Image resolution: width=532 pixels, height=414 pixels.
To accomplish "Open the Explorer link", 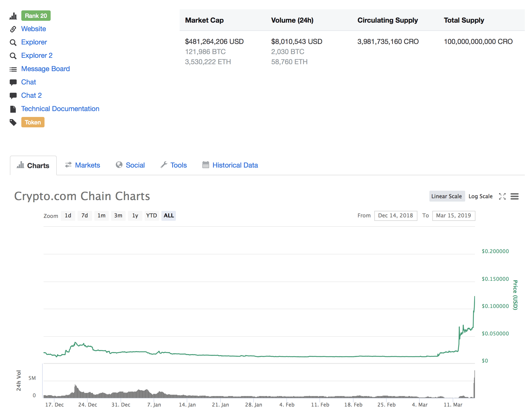I will (34, 42).
